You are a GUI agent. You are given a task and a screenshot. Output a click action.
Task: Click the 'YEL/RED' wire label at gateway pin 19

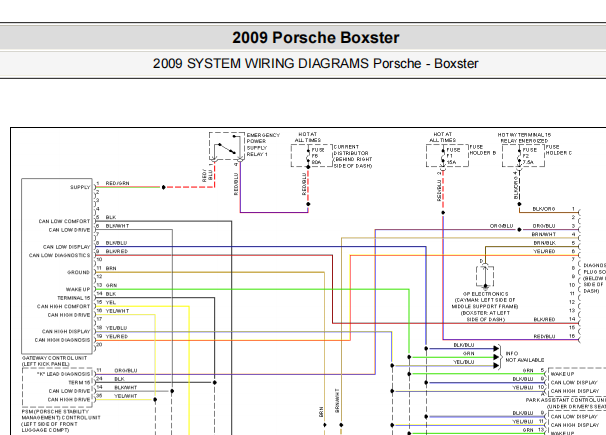tap(116, 336)
